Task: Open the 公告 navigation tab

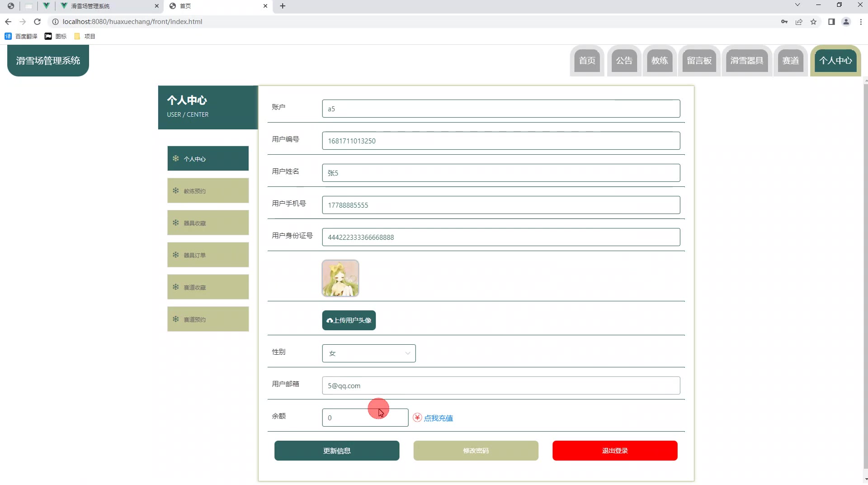Action: coord(624,61)
